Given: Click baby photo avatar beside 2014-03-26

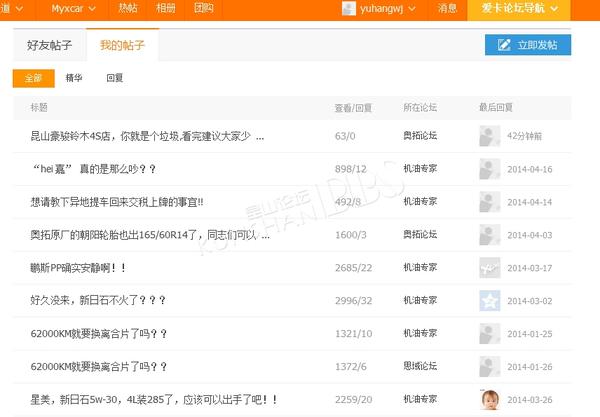Looking at the screenshot, I should click(490, 399).
